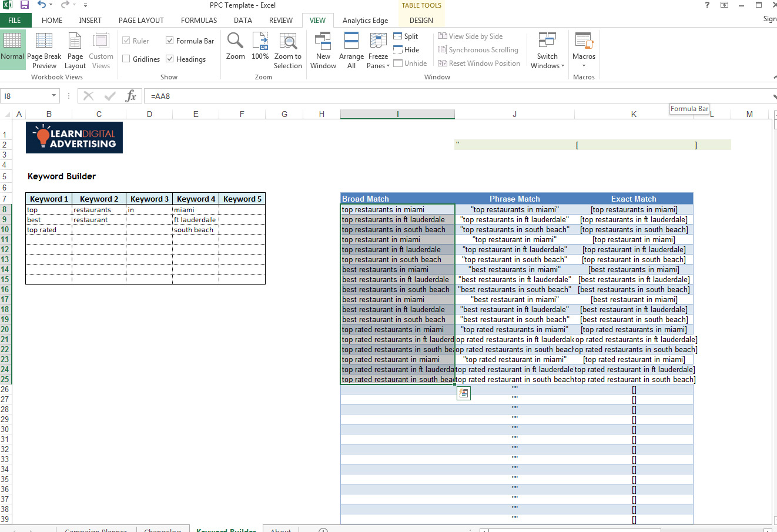This screenshot has height=532, width=777.
Task: Open the FORMULAS ribbon tab
Action: pos(199,20)
